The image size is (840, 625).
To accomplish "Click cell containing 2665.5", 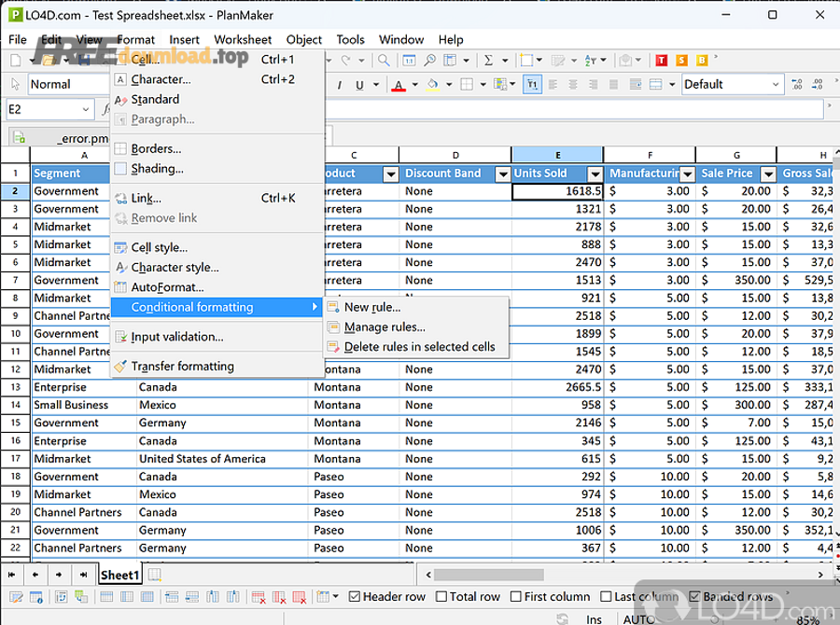I will tap(558, 387).
